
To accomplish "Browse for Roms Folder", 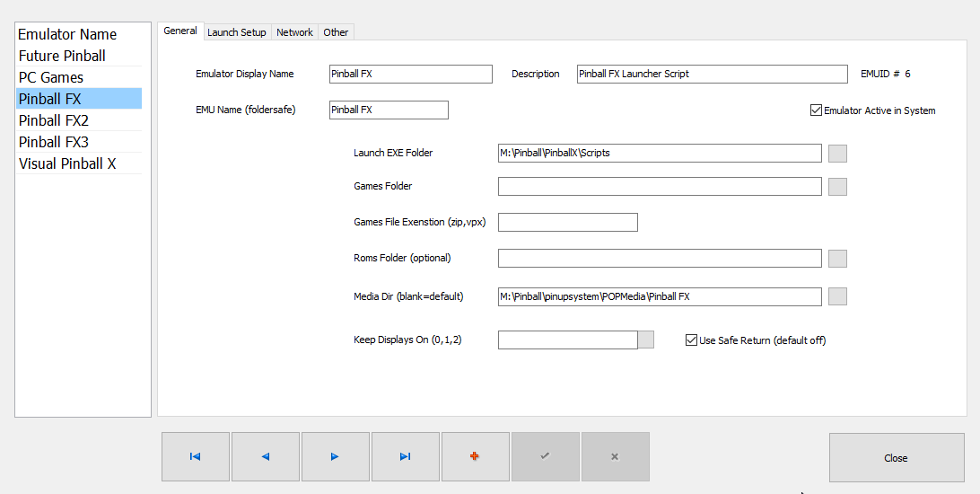I will pos(837,259).
